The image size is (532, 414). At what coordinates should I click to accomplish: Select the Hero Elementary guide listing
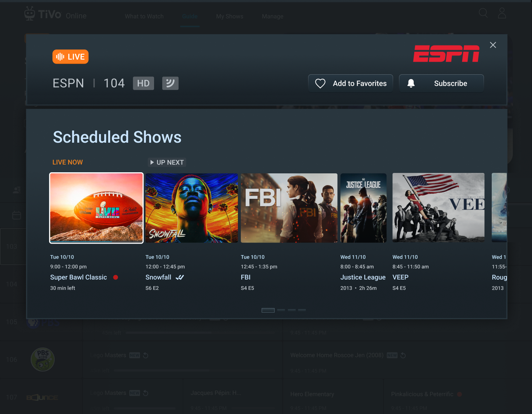[x=312, y=394]
